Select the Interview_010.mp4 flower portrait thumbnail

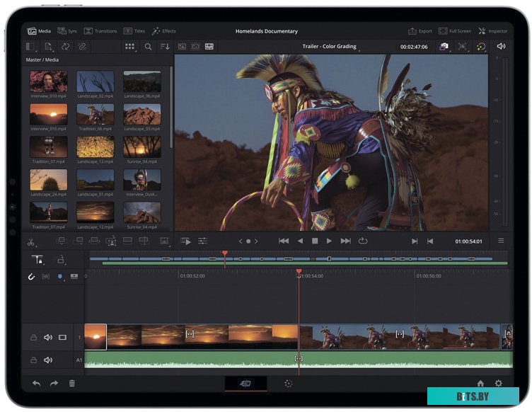[x=49, y=81]
